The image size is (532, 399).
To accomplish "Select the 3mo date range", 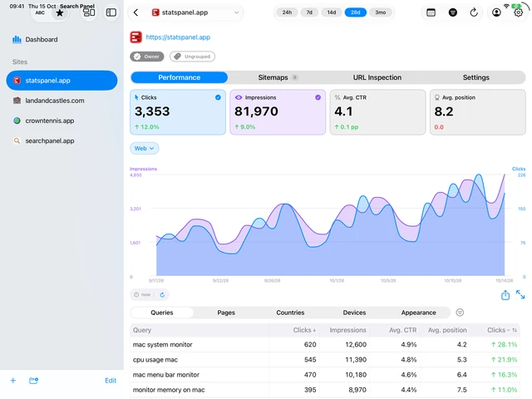I will pyautogui.click(x=381, y=12).
